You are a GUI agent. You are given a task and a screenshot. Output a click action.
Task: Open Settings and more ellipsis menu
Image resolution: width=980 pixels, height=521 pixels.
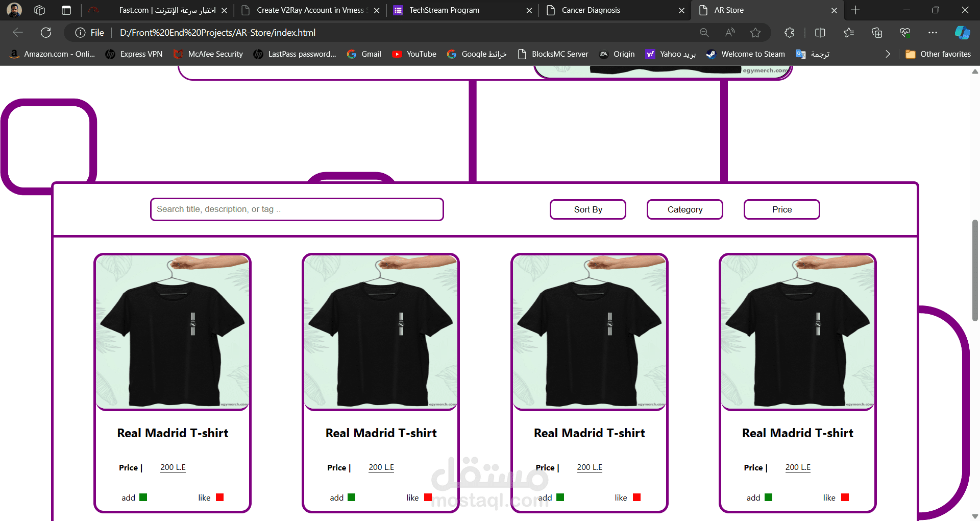(933, 33)
